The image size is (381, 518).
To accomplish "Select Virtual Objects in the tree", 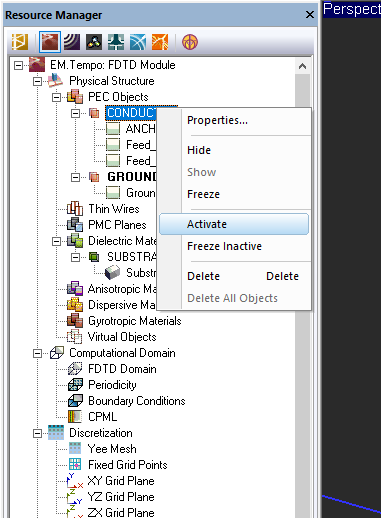I will [x=122, y=337].
